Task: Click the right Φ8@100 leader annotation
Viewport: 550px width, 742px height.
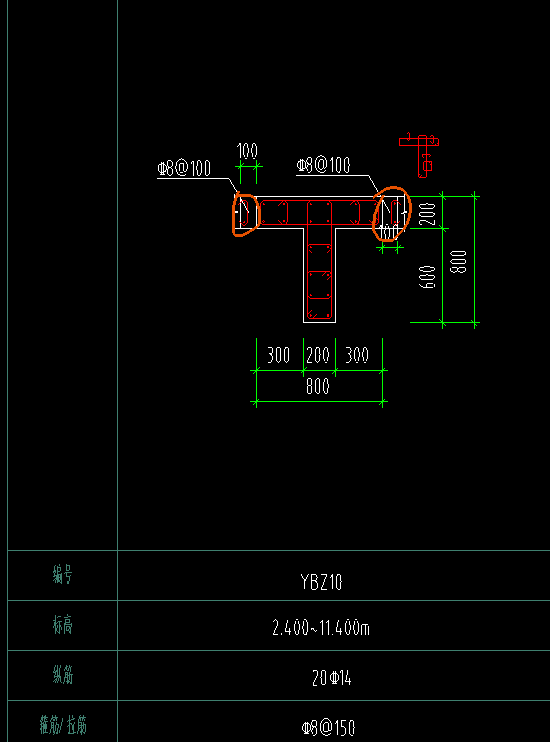Action: [x=323, y=165]
